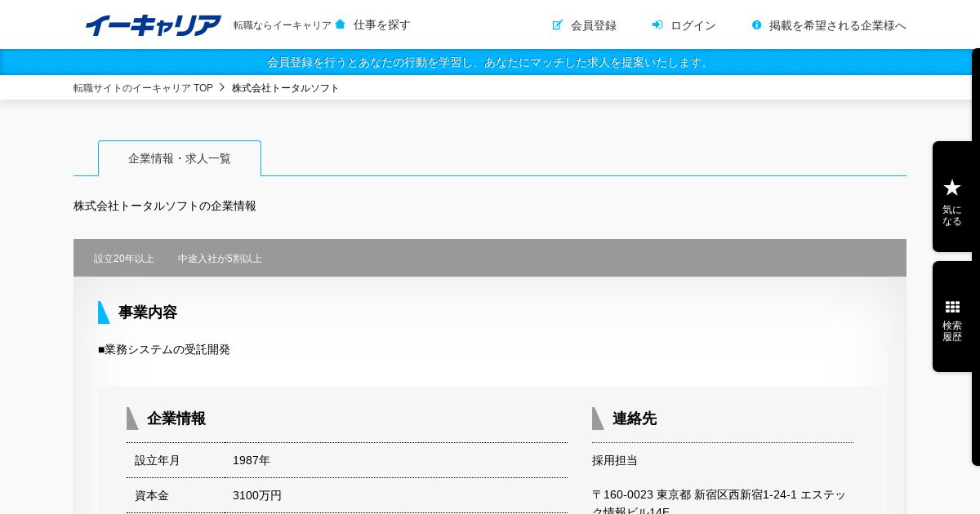The image size is (980, 514).
Task: Click the 1987年 value cell
Action: tap(396, 460)
